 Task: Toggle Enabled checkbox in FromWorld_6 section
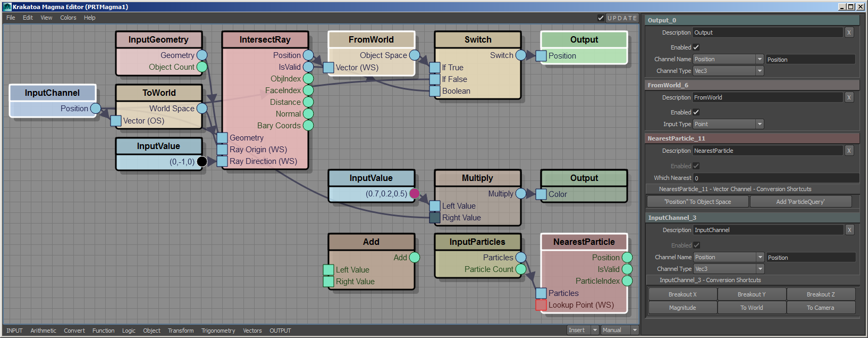(x=696, y=112)
